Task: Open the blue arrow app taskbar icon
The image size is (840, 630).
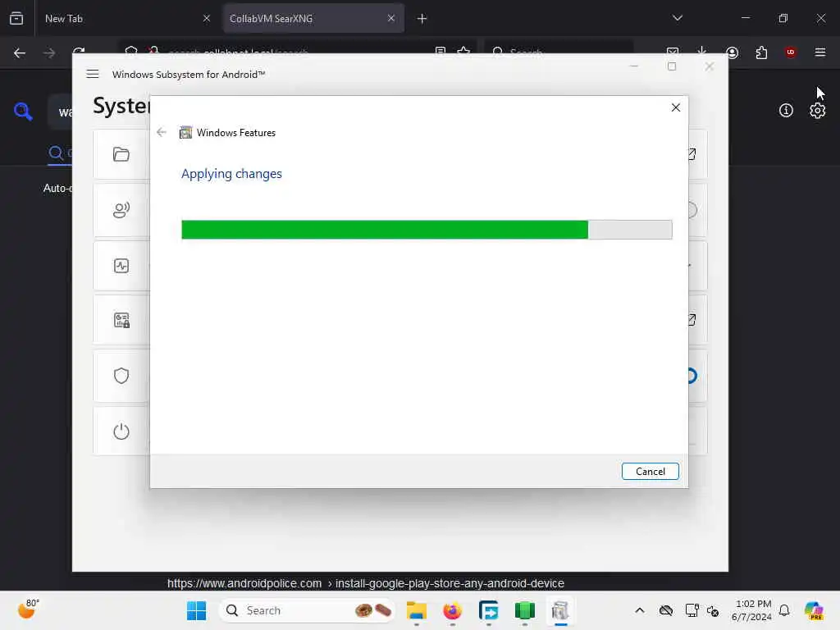Action: [489, 610]
